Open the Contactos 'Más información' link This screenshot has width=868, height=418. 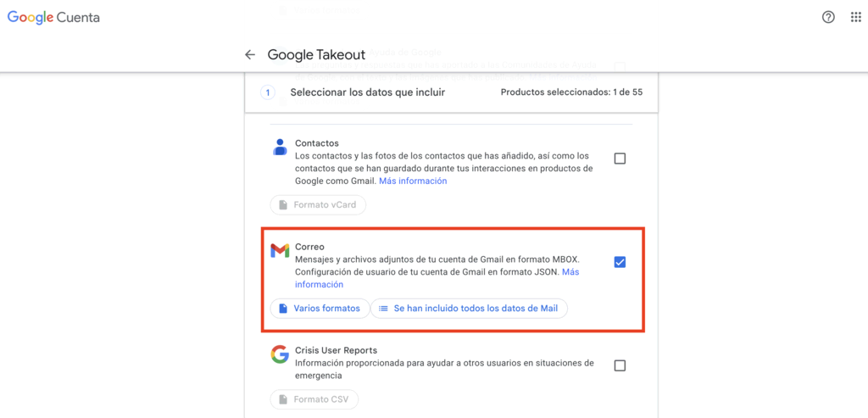pyautogui.click(x=413, y=181)
